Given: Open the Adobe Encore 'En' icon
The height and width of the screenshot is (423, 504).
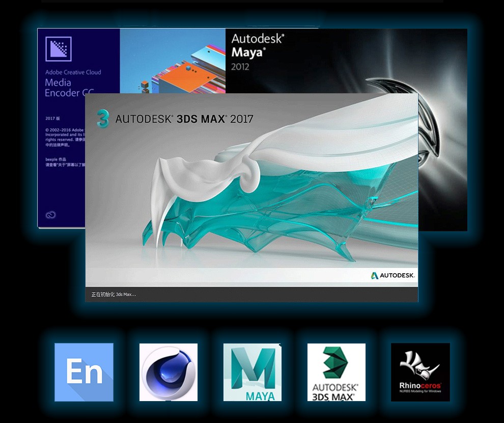Looking at the screenshot, I should tap(84, 372).
